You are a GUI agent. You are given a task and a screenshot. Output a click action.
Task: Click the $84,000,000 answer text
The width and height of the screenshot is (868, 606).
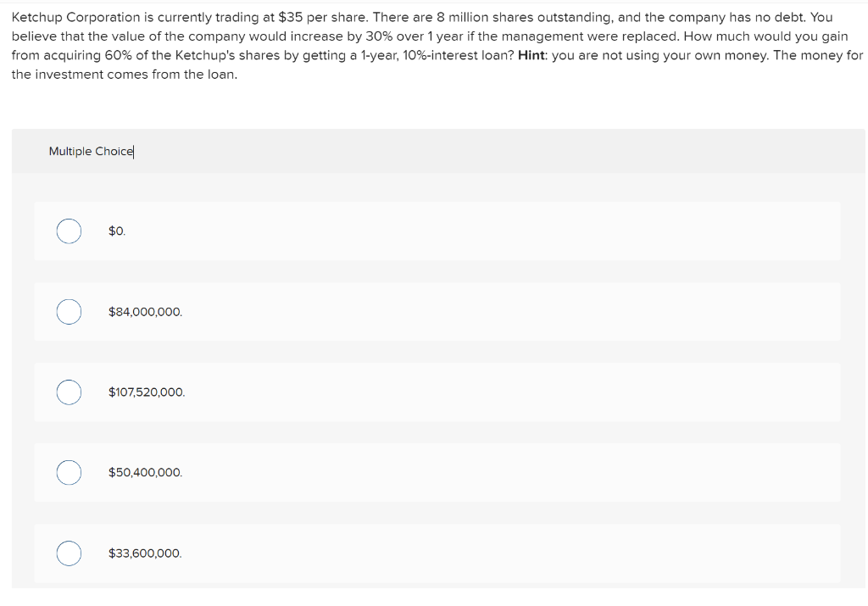pyautogui.click(x=145, y=311)
